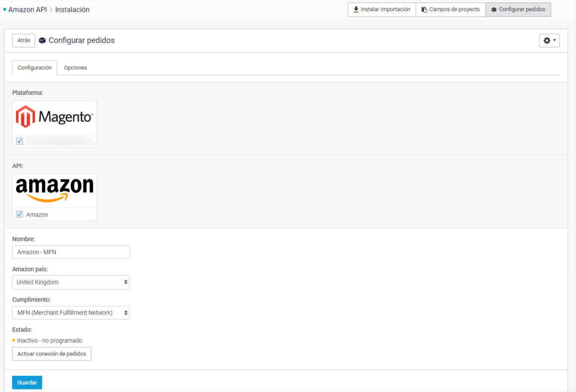Image resolution: width=576 pixels, height=392 pixels.
Task: Open the Amazon país dropdown
Action: [x=71, y=282]
